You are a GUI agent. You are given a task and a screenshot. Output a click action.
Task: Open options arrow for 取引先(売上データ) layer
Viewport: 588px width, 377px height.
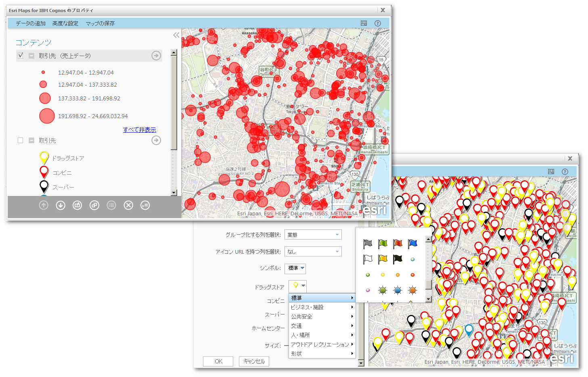(x=156, y=56)
